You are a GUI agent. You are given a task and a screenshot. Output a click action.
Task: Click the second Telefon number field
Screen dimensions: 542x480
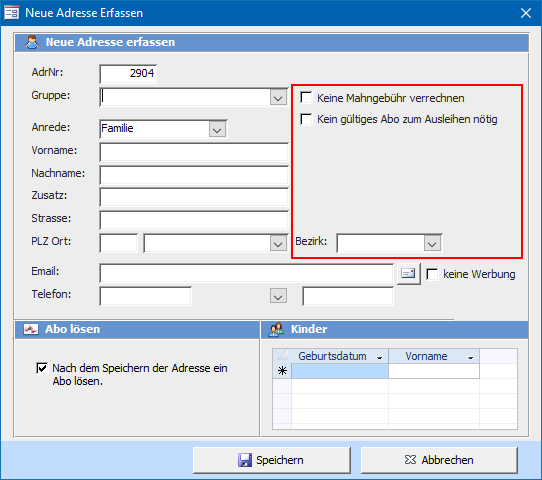[348, 296]
